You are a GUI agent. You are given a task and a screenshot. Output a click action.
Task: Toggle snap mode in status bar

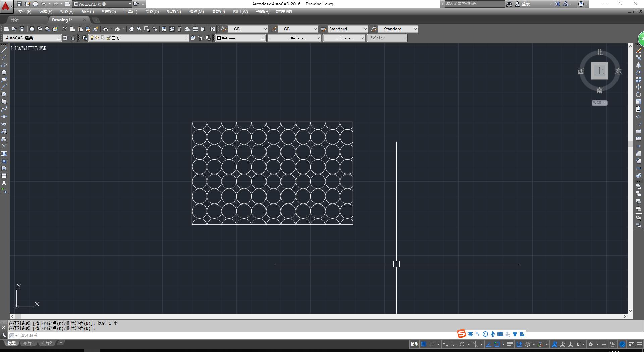[x=432, y=344]
